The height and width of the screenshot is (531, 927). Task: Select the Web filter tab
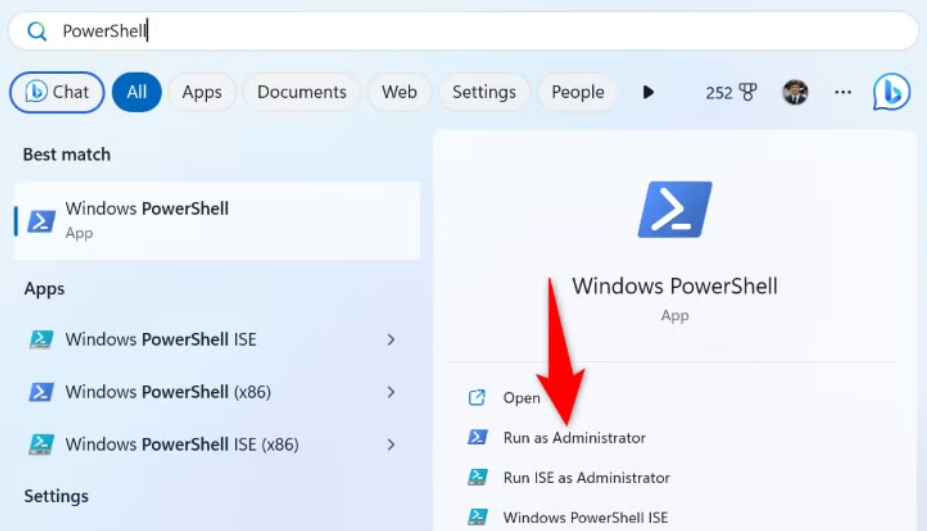399,92
